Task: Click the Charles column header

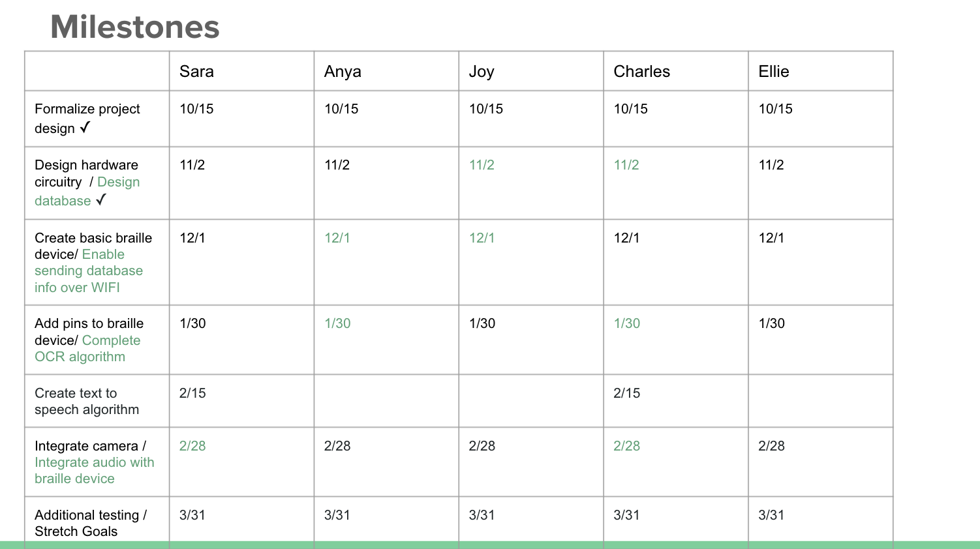Action: [676, 71]
